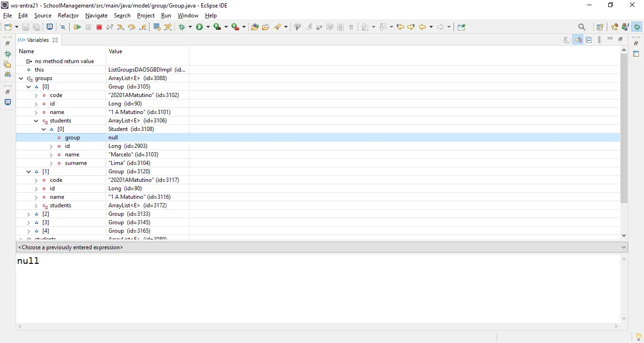The height and width of the screenshot is (343, 644).
Task: Click the Pin Editor icon
Action: click(x=462, y=27)
